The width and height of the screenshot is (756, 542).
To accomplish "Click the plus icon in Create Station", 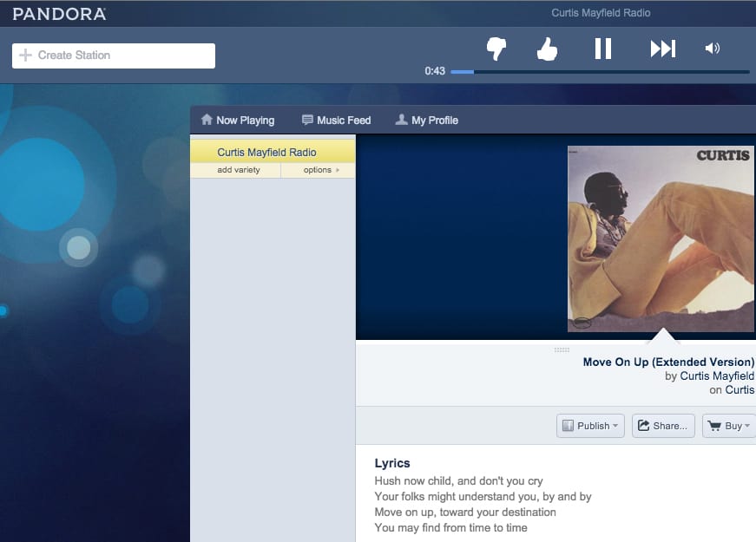I will click(x=25, y=55).
